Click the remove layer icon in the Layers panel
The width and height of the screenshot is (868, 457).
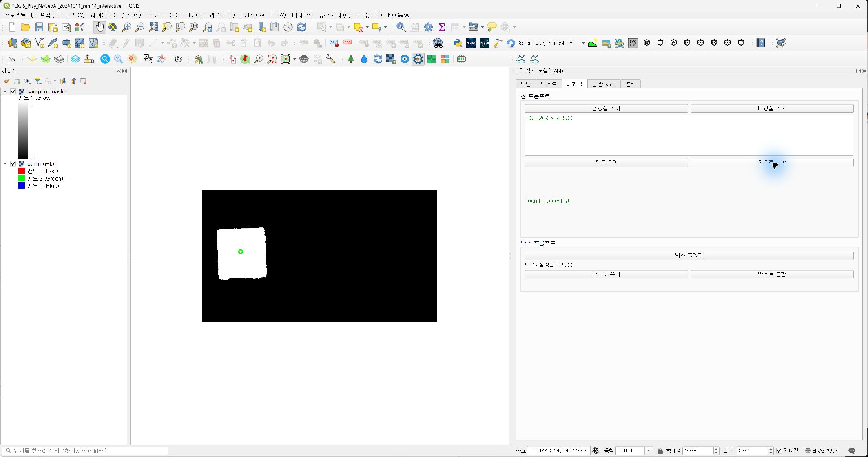tap(83, 81)
